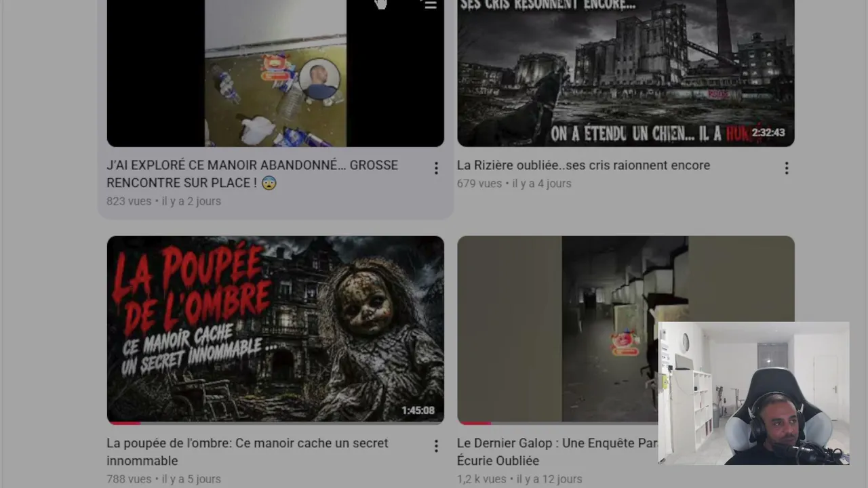868x488 pixels.
Task: Click the "788 vues" view count
Action: click(129, 479)
